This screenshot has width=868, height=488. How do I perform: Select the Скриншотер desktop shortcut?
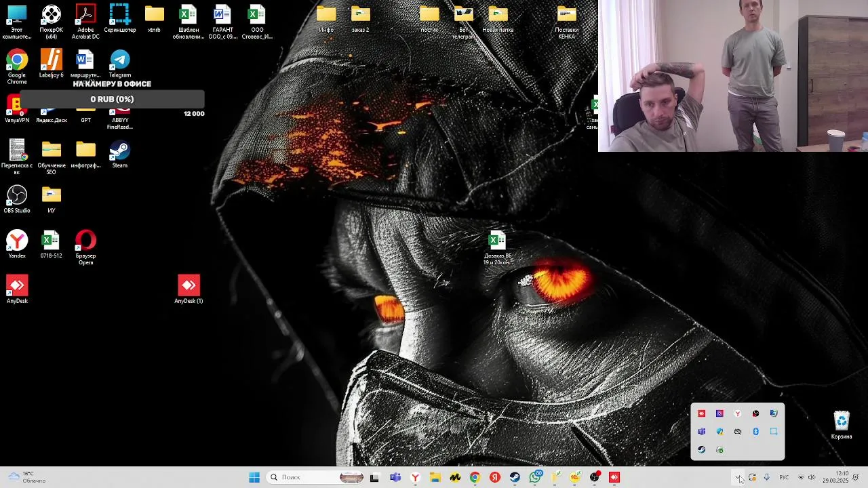(120, 19)
